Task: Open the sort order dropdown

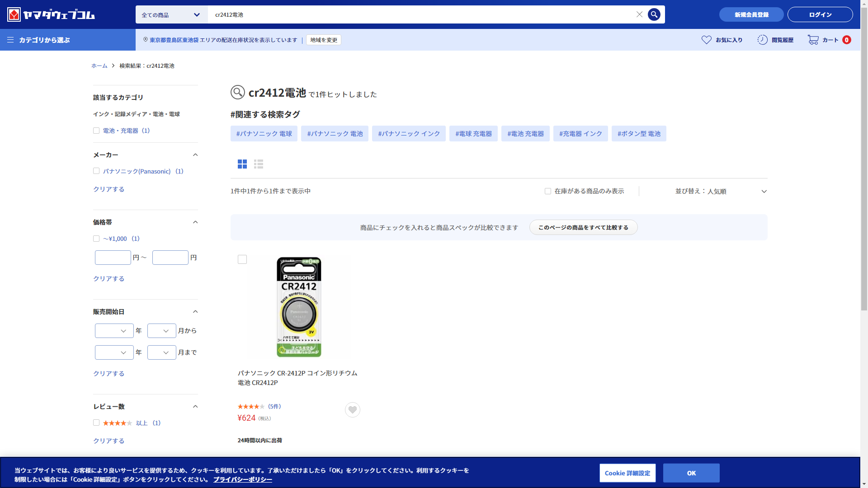Action: (721, 191)
